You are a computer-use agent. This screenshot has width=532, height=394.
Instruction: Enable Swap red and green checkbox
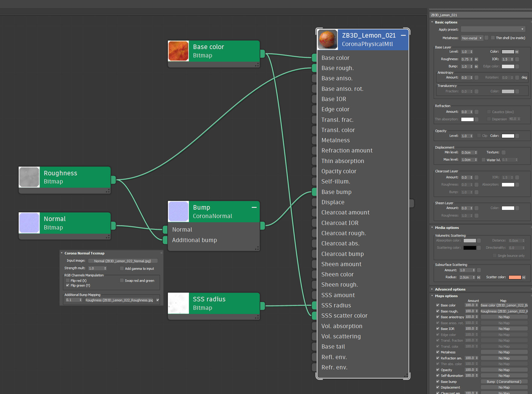[x=122, y=280]
